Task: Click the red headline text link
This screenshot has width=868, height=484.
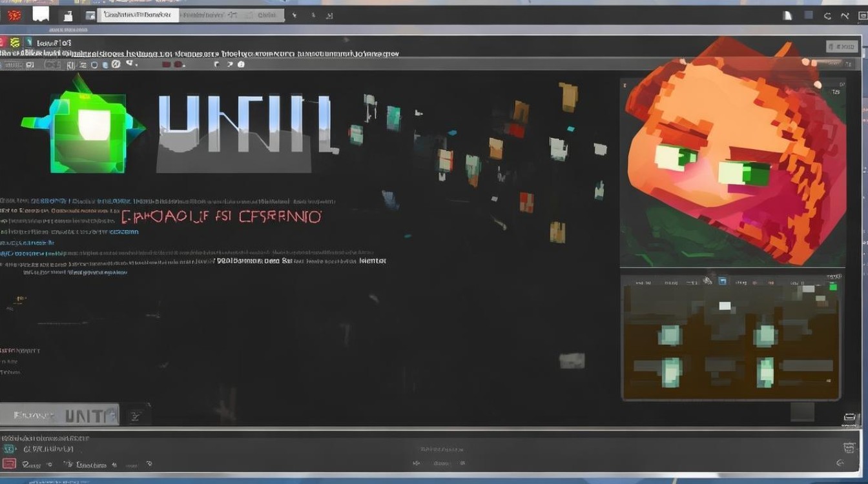Action: (x=221, y=217)
